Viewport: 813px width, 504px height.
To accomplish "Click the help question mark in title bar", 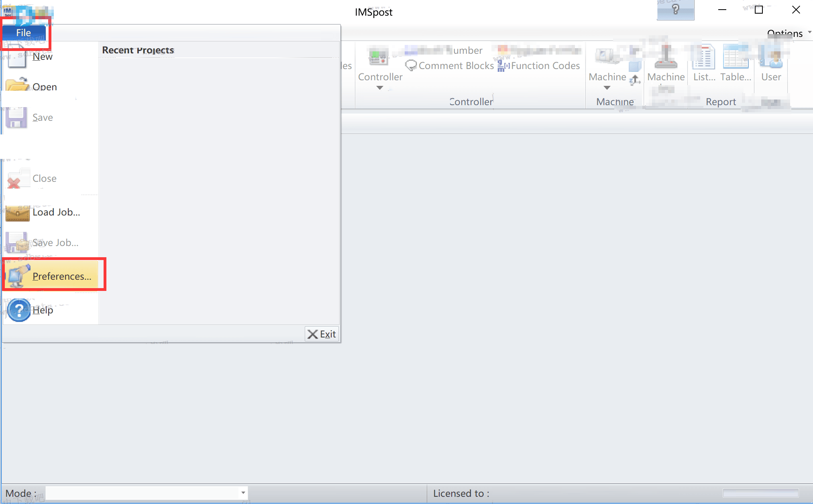I will [675, 10].
